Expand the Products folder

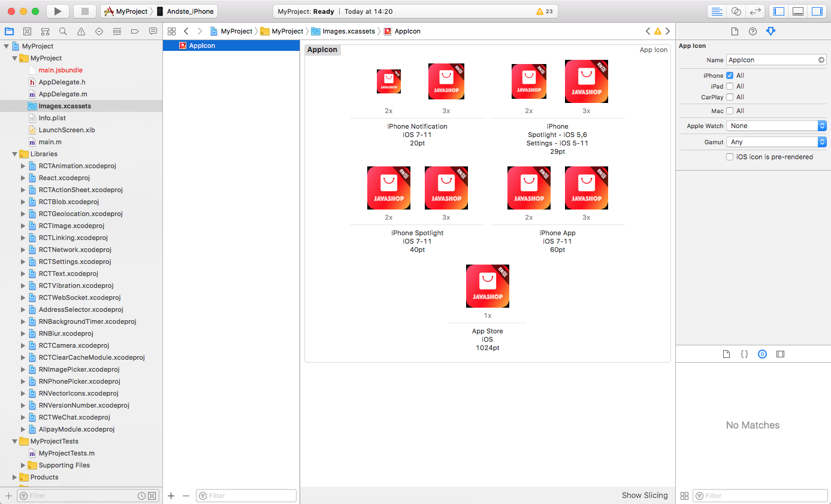pos(15,477)
